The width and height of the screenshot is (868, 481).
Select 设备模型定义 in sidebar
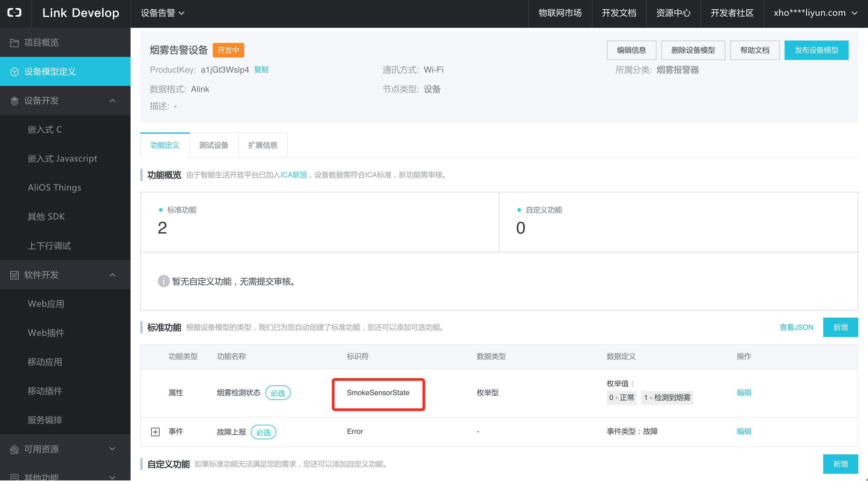pyautogui.click(x=65, y=71)
